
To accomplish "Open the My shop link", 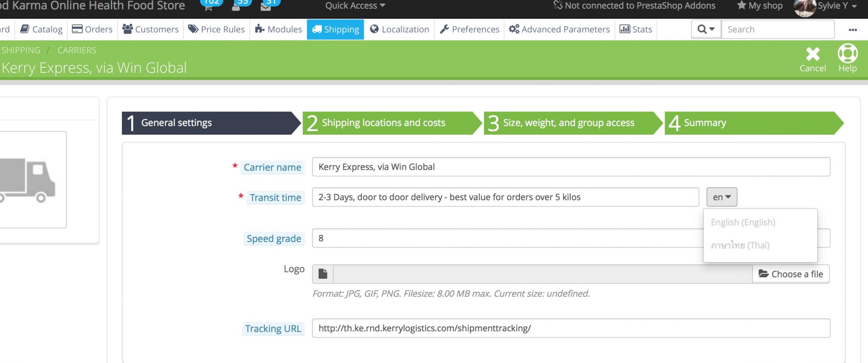I will coord(759,6).
